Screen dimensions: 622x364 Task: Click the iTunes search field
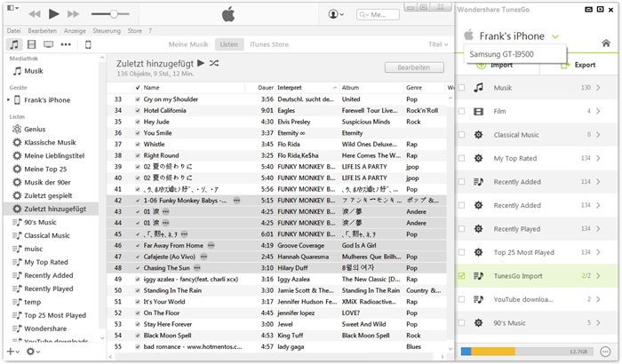(x=378, y=15)
